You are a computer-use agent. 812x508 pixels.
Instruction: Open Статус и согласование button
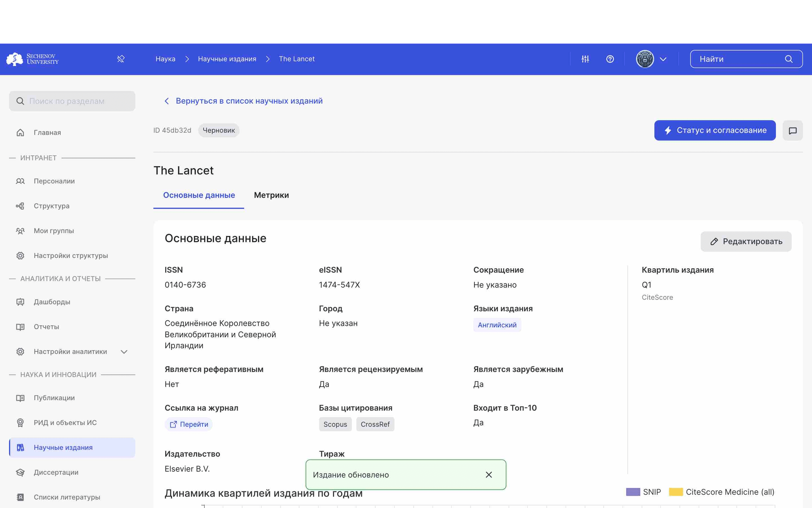tap(715, 130)
